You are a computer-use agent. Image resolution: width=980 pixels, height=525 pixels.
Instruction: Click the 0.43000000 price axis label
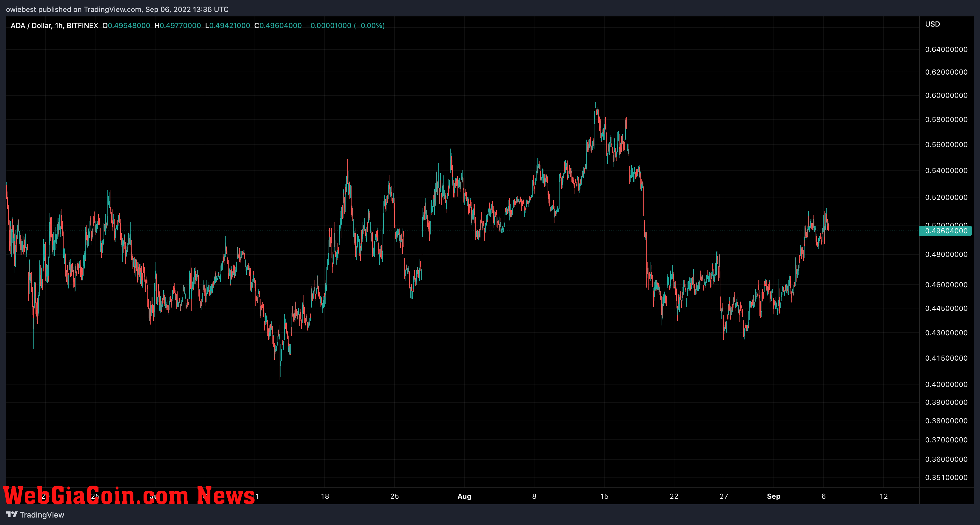[946, 333]
